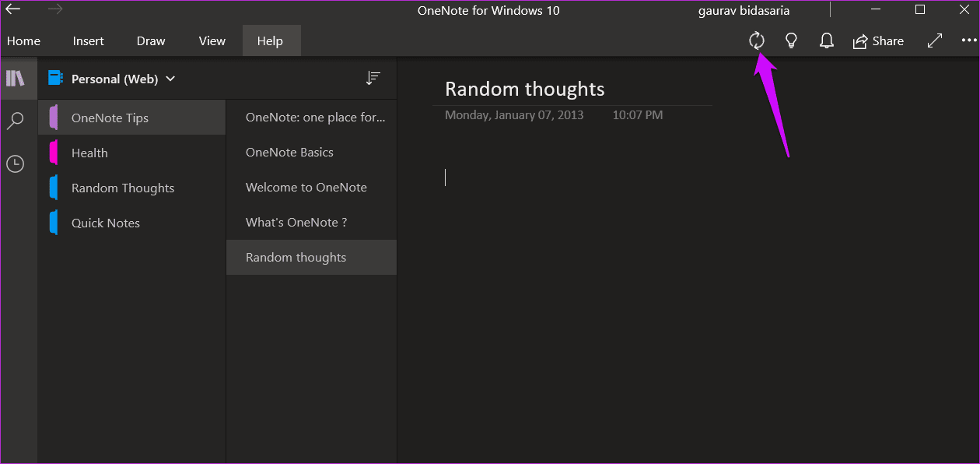Viewport: 980px width, 464px height.
Task: Click the magenta Health section tab icon
Action: (54, 153)
